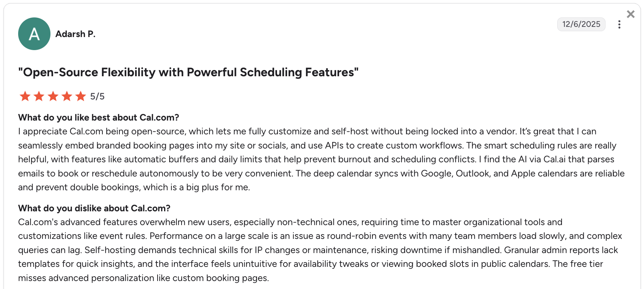Click the third rating star
This screenshot has height=289, width=644.
pyautogui.click(x=53, y=96)
